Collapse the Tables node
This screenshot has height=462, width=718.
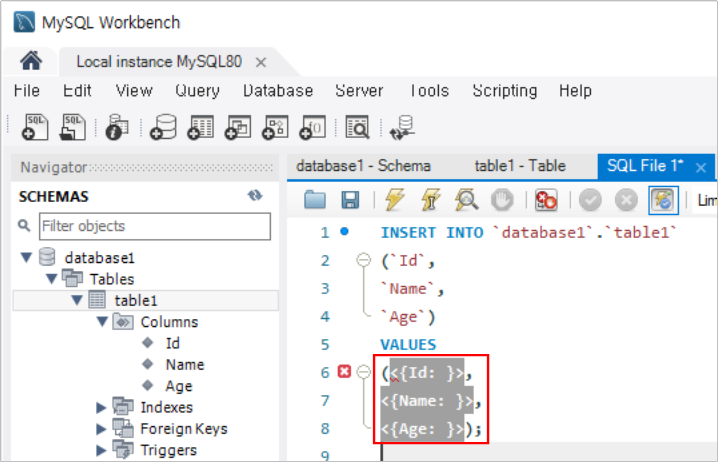[x=52, y=278]
